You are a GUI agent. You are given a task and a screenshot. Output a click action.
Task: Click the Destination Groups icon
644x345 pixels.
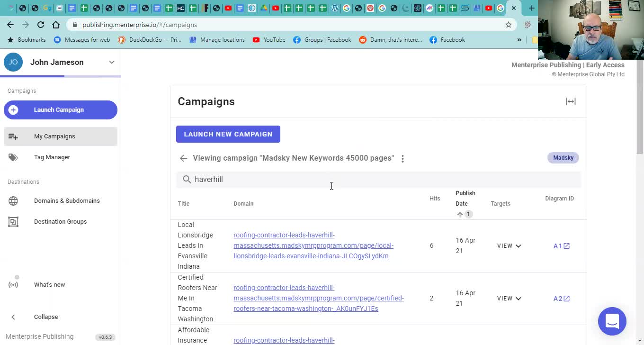13,222
